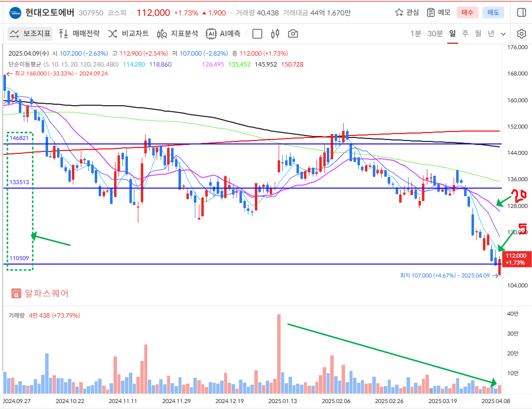Image resolution: width=532 pixels, height=409 pixels.
Task: Click the high price 112,900 (+2.54%)
Action: coord(144,53)
